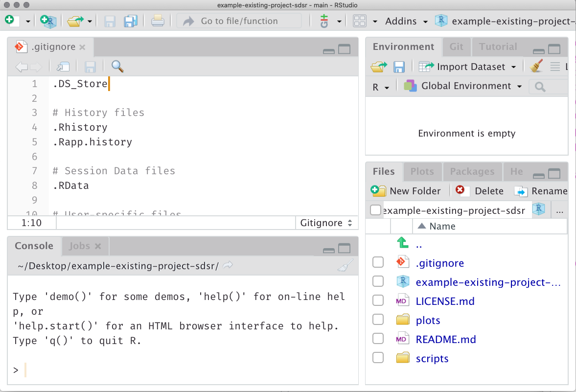
Task: Expand the recent files dropdown arrow
Action: [90, 22]
